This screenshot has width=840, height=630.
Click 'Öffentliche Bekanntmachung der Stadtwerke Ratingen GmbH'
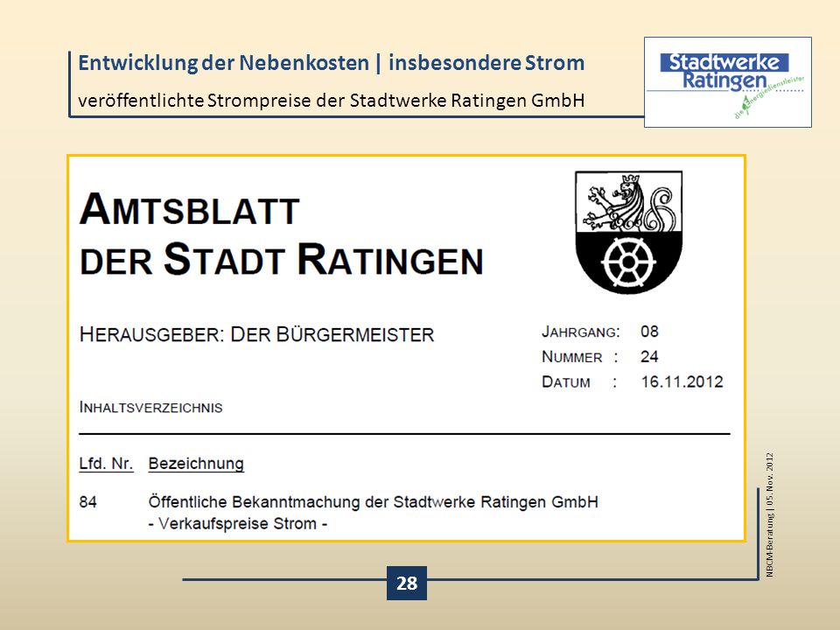pos(374,502)
